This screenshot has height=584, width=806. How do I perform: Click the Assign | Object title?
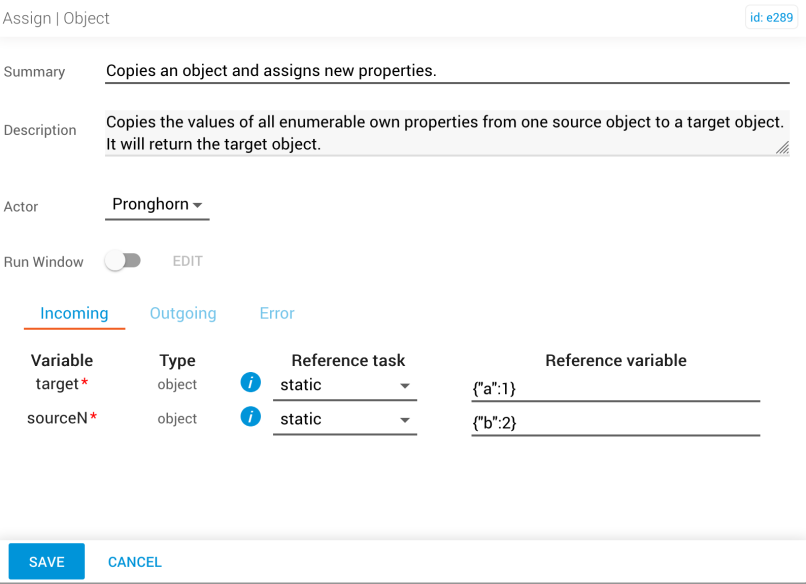[56, 18]
